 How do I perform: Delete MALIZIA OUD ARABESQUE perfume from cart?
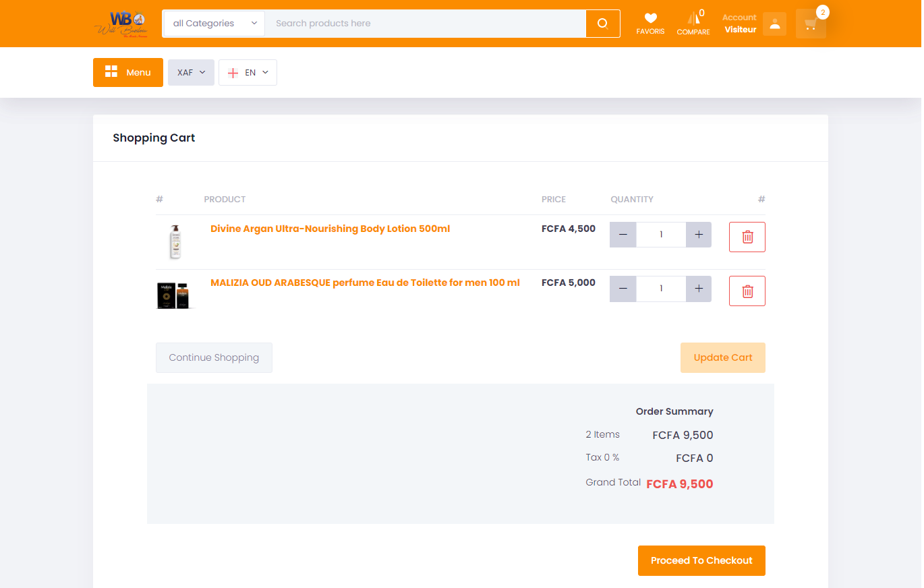[x=747, y=291]
